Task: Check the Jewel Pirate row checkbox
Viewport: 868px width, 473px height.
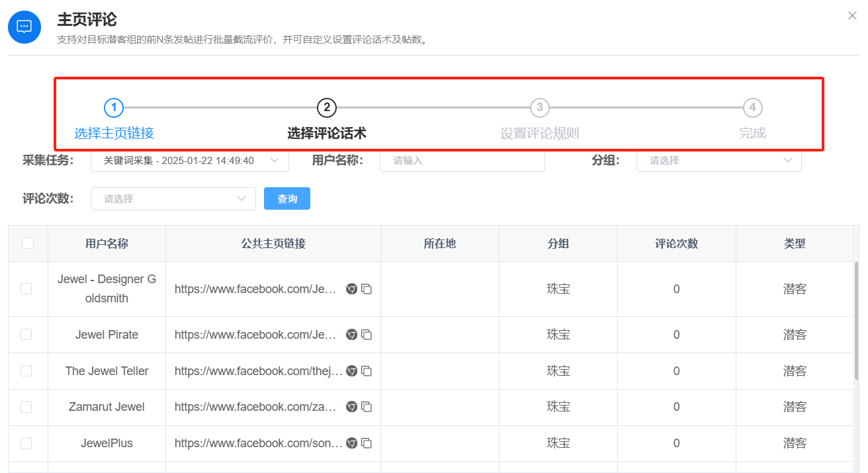Action: point(26,335)
